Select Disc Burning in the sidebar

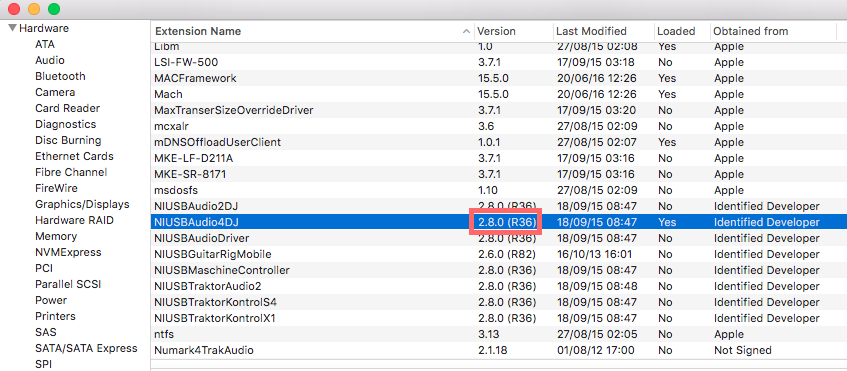pos(68,140)
